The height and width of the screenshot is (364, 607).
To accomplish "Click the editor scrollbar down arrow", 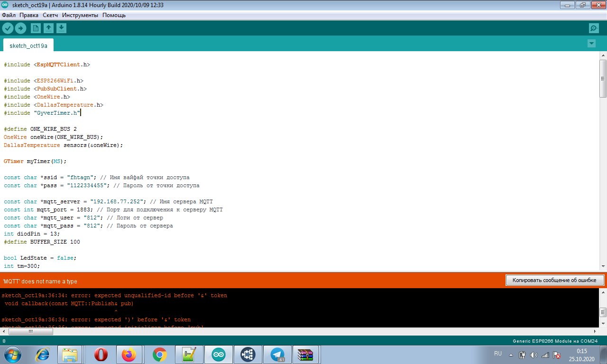I will pyautogui.click(x=603, y=267).
